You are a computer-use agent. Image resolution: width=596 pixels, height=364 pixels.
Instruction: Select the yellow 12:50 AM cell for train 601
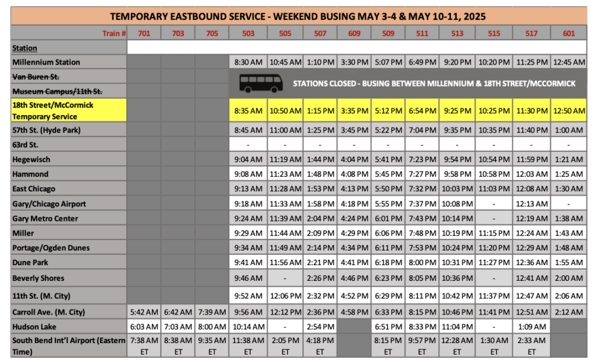pyautogui.click(x=569, y=110)
